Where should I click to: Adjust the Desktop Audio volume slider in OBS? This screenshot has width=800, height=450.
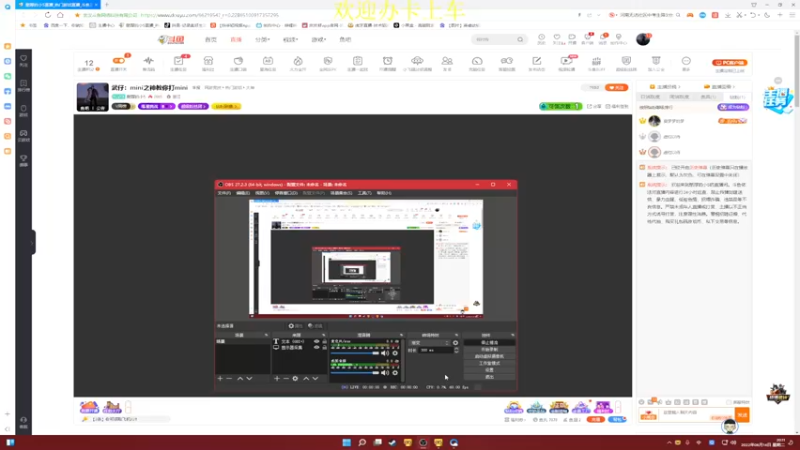pyautogui.click(x=355, y=372)
